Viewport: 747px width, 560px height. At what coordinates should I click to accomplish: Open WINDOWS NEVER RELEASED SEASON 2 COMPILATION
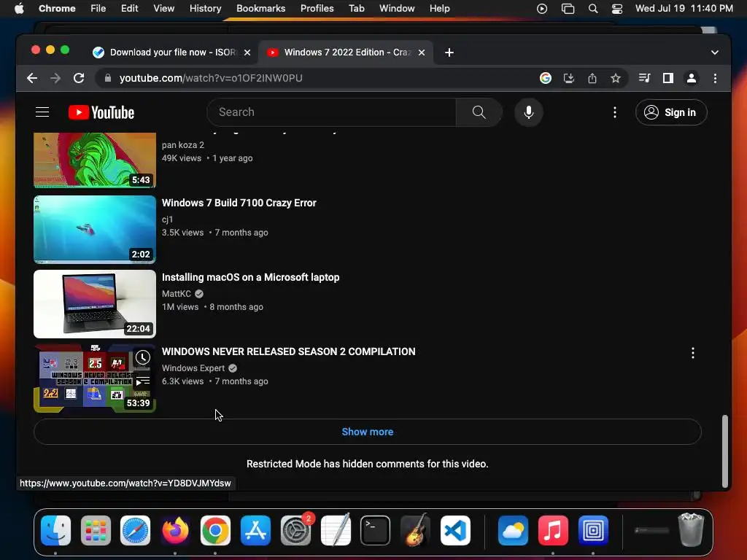tap(288, 351)
